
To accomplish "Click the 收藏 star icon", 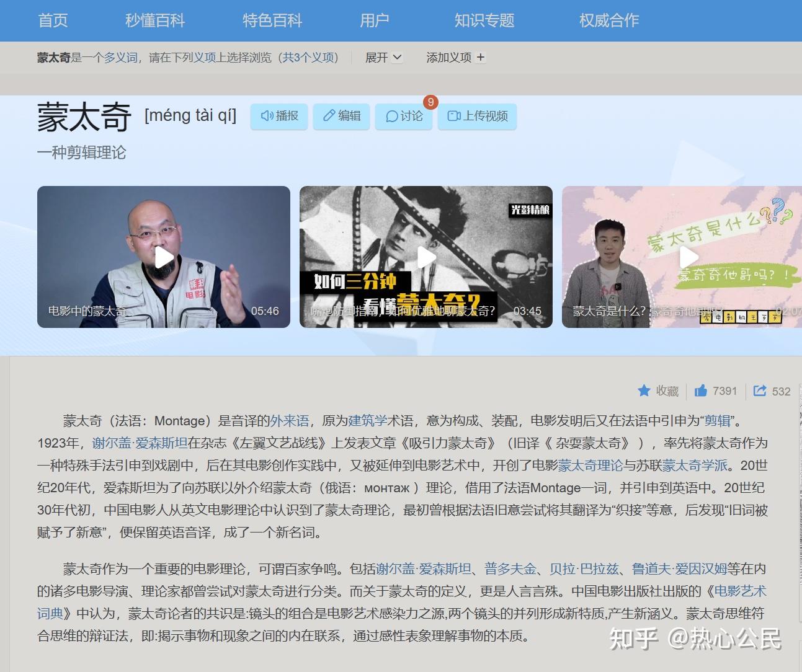I will pyautogui.click(x=644, y=391).
